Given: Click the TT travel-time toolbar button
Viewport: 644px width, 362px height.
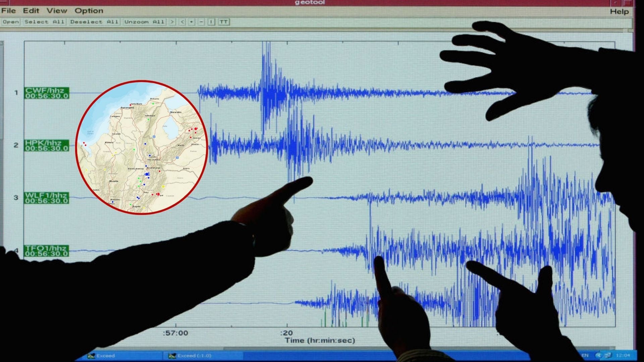Looking at the screenshot, I should (x=223, y=22).
